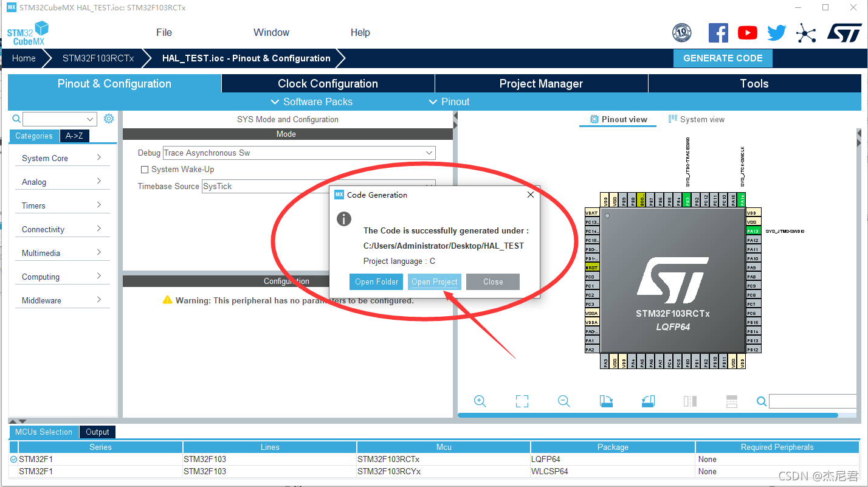Click Close button in Code Generation dialog

pos(493,282)
